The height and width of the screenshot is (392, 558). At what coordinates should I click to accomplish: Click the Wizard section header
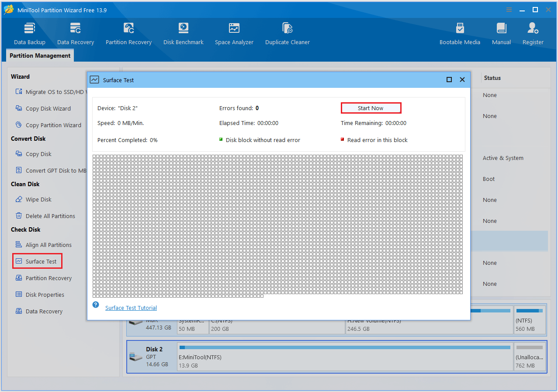(x=20, y=76)
